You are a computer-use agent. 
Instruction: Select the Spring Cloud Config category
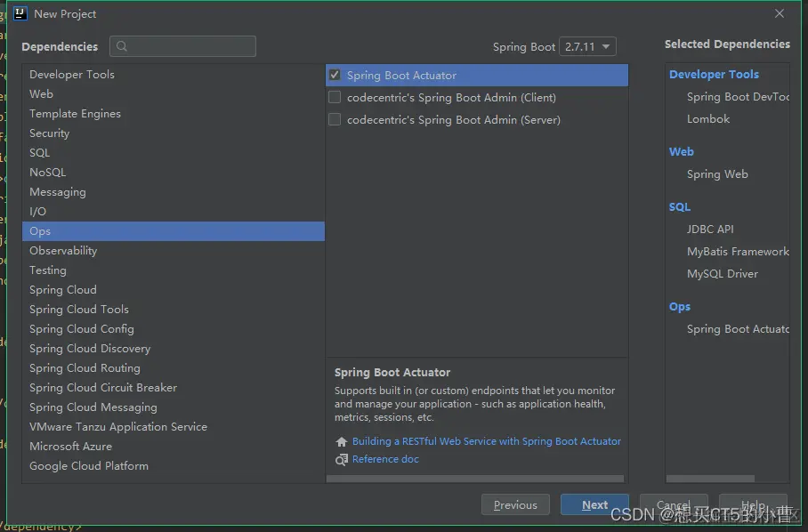tap(174, 329)
